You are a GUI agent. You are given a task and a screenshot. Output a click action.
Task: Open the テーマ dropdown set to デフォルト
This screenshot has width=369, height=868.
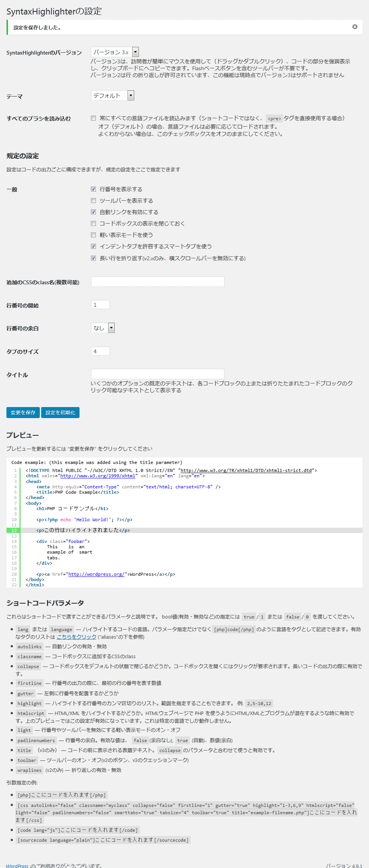pos(112,95)
